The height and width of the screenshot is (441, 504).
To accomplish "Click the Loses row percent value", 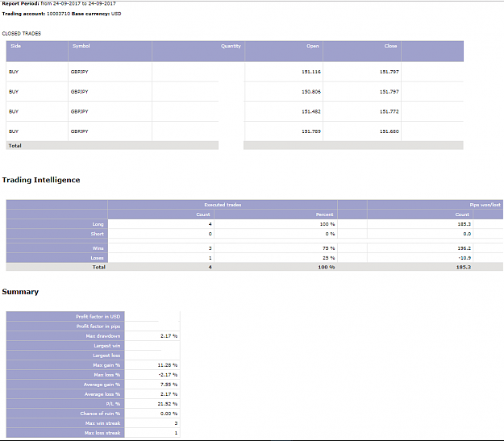I will (x=328, y=258).
